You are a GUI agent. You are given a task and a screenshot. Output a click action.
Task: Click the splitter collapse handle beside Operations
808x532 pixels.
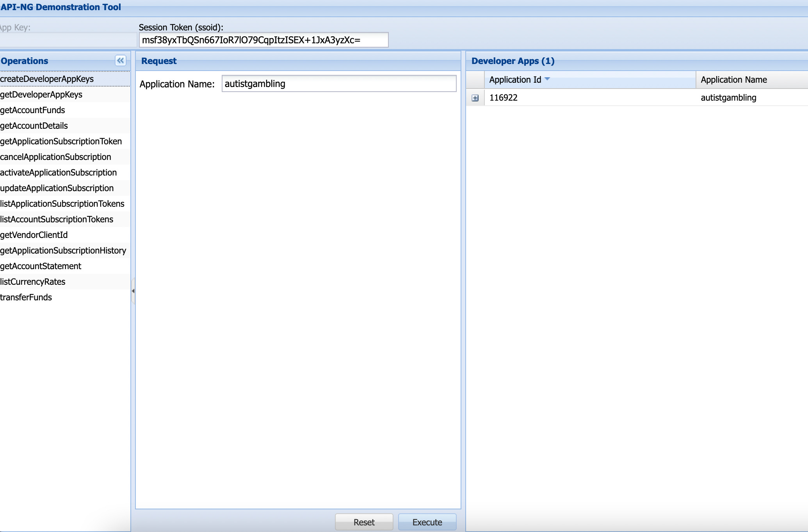(133, 291)
